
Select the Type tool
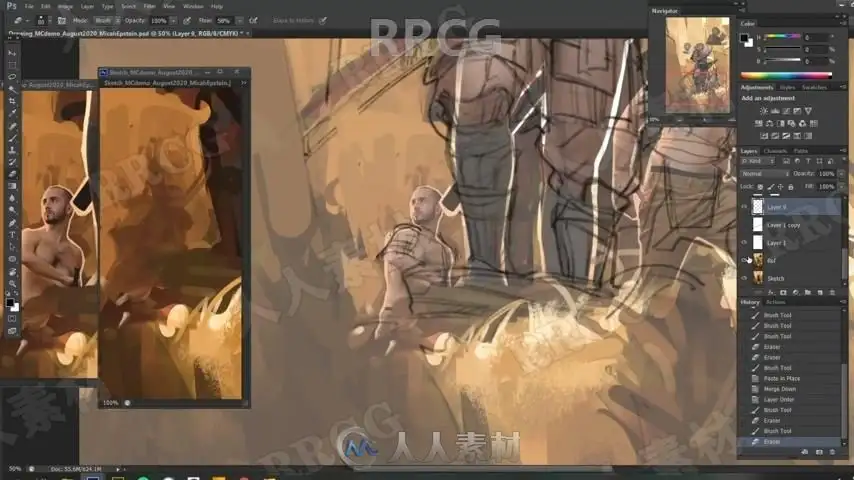(x=12, y=235)
